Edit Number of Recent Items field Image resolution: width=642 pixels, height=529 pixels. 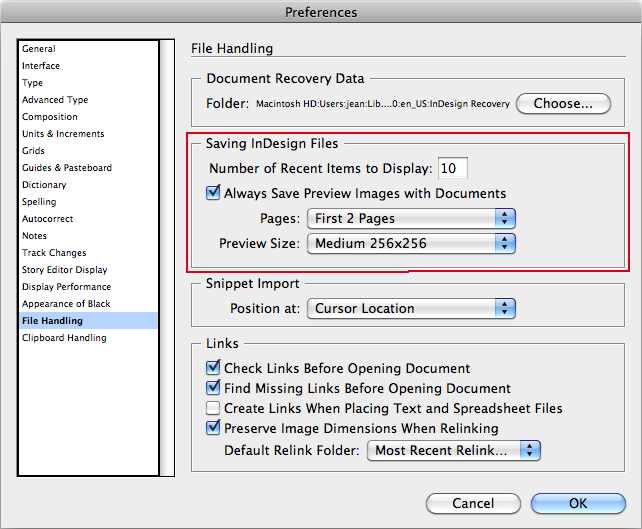coord(452,168)
